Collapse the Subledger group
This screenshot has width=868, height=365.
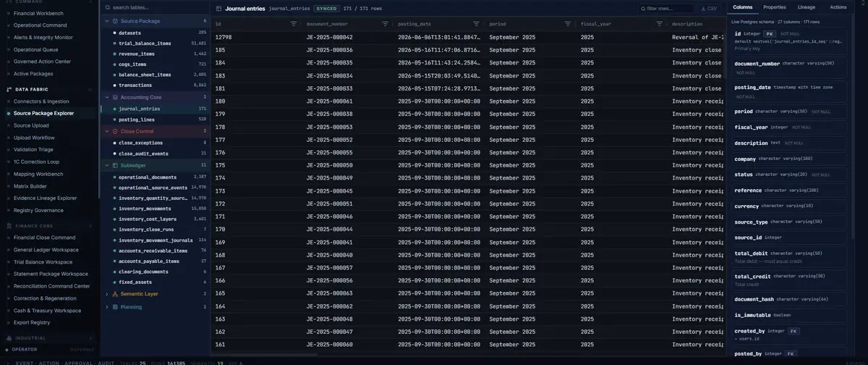tap(107, 165)
